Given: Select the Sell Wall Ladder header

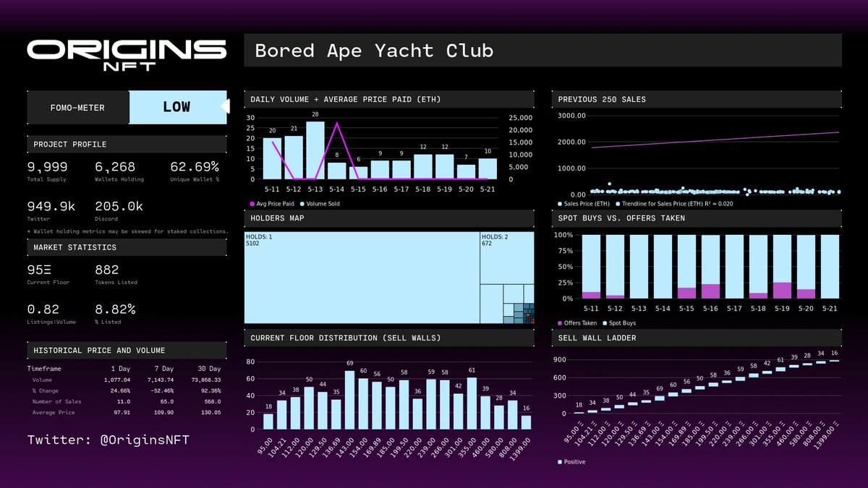Looking at the screenshot, I should click(x=697, y=338).
